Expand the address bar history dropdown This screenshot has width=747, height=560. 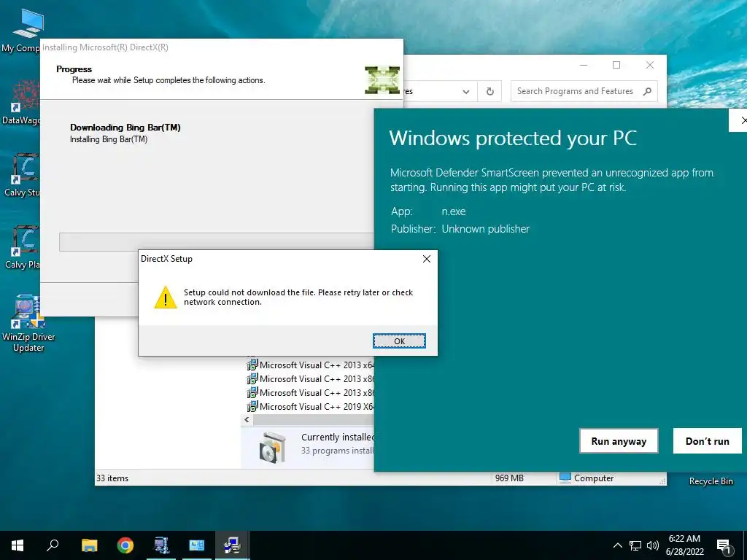(466, 91)
